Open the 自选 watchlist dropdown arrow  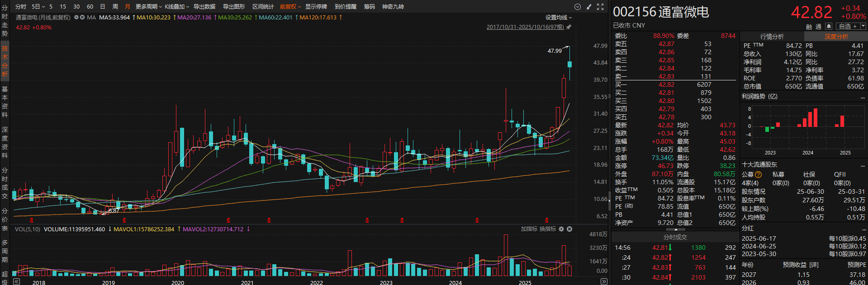tap(863, 26)
